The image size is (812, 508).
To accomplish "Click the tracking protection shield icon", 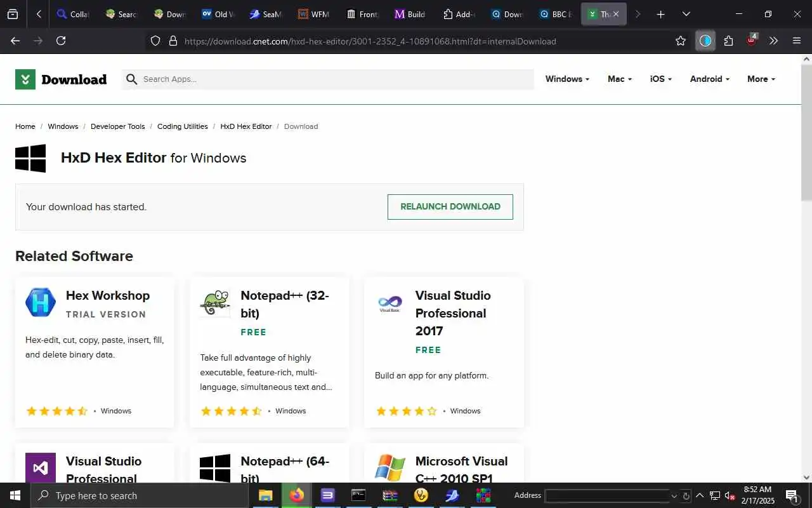I will 155,41.
